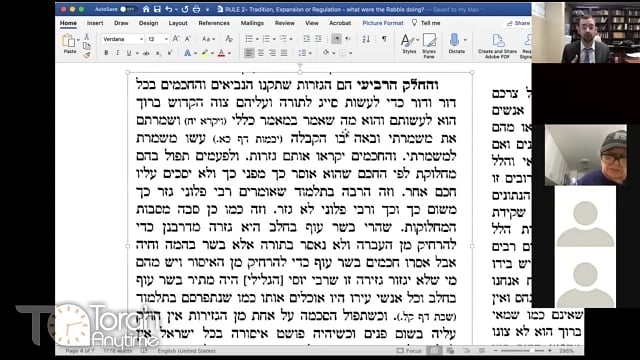
Task: Toggle the AutoSave switch
Action: [x=127, y=9]
